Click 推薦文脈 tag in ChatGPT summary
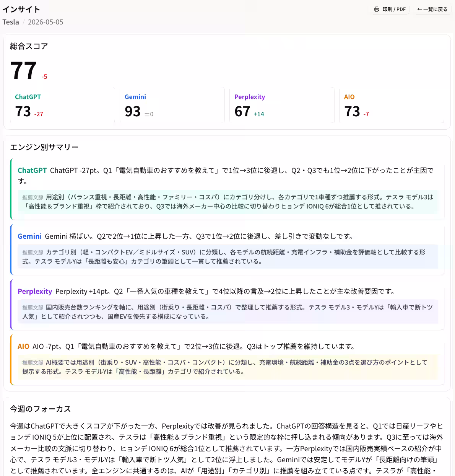 (33, 197)
